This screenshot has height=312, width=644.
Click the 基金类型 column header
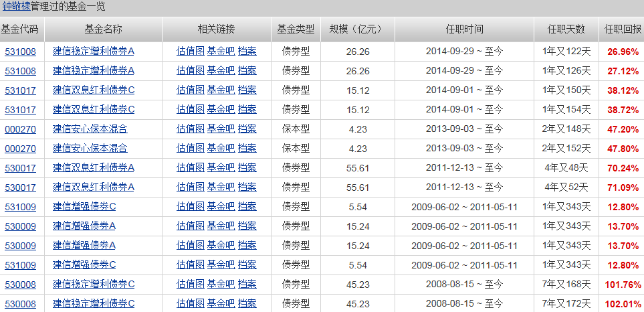[x=296, y=29]
